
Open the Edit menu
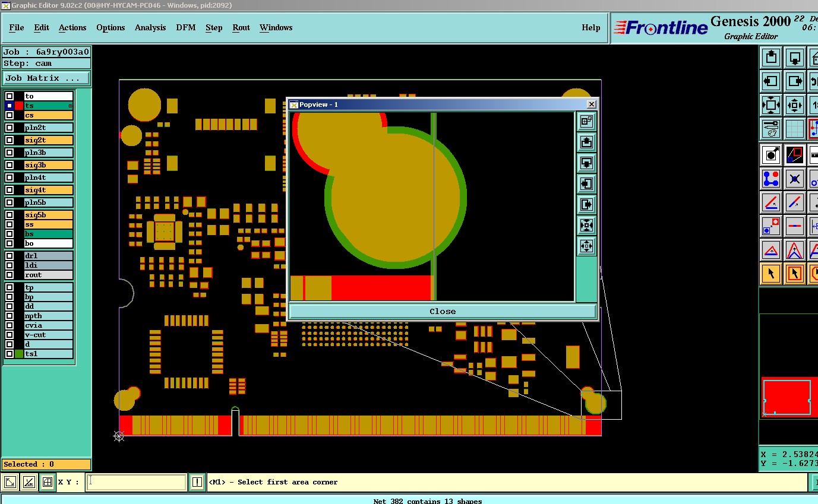pos(42,27)
